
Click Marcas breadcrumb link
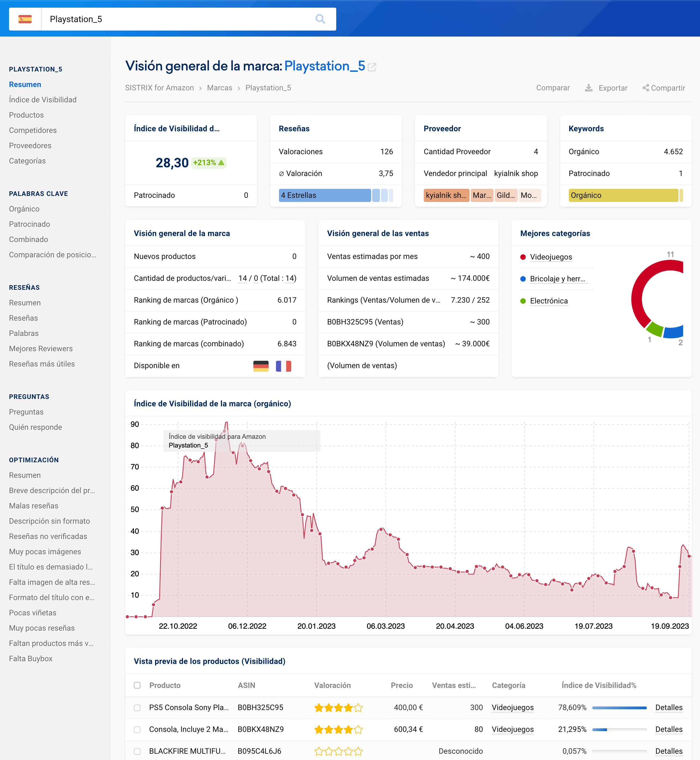tap(219, 88)
